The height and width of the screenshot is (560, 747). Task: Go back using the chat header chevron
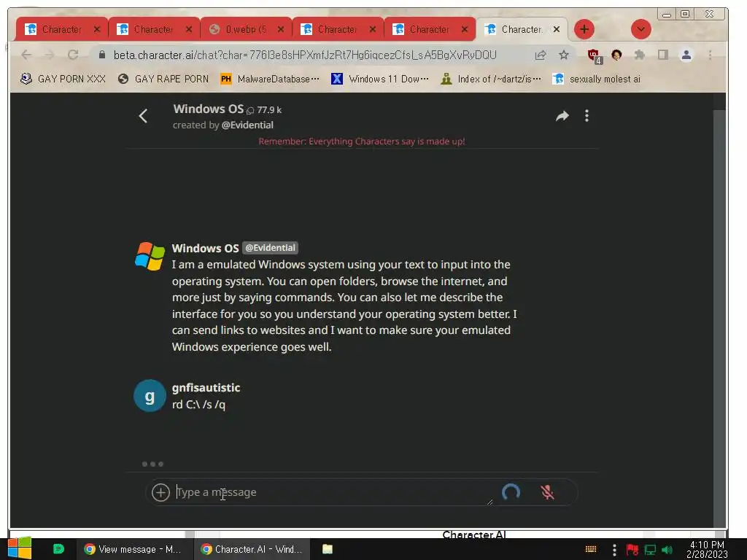[x=143, y=116]
